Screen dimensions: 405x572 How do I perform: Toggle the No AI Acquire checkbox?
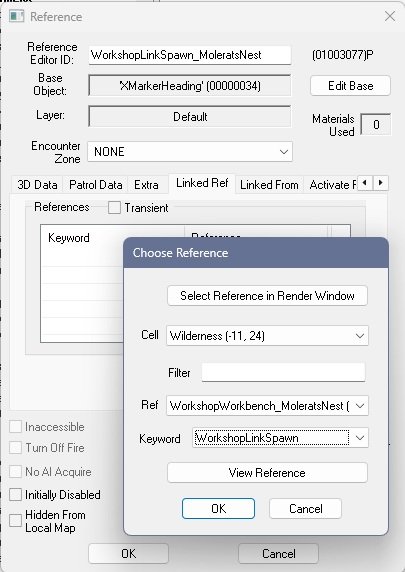click(x=15, y=471)
